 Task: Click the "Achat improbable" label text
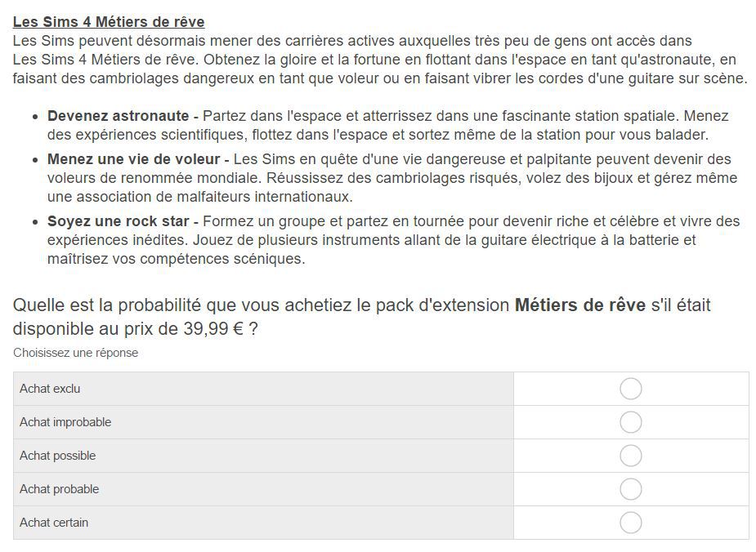(65, 422)
